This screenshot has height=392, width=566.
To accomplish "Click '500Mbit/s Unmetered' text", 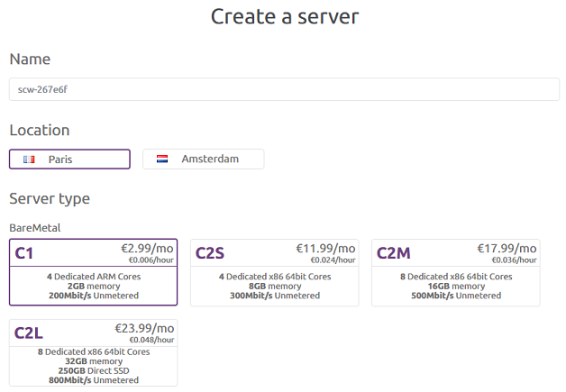I will 456,296.
